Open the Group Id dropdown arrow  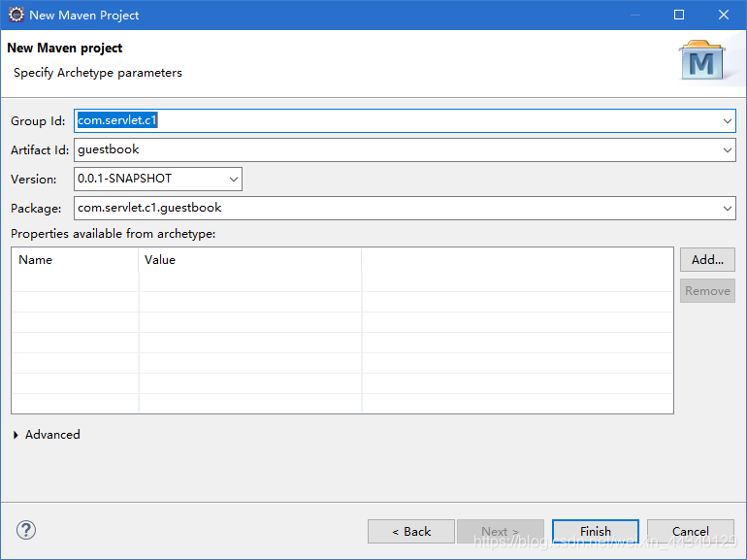coord(727,121)
